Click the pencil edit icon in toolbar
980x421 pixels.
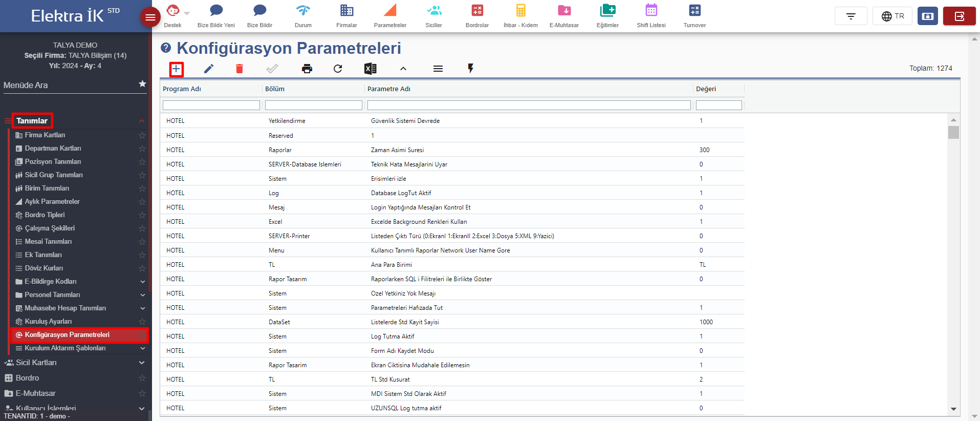209,69
